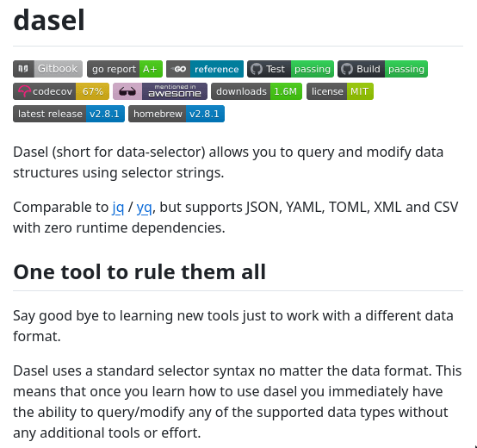
Task: Click the awesome sunglasses icon
Action: click(127, 91)
